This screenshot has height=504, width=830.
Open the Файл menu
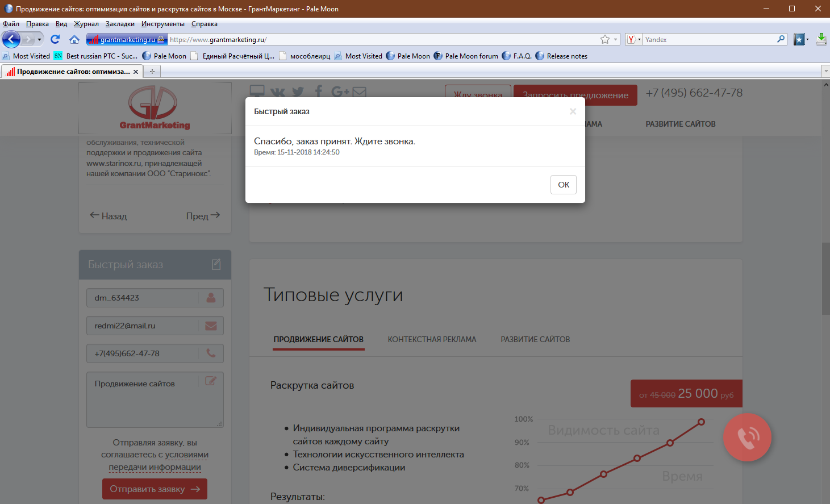click(x=11, y=24)
